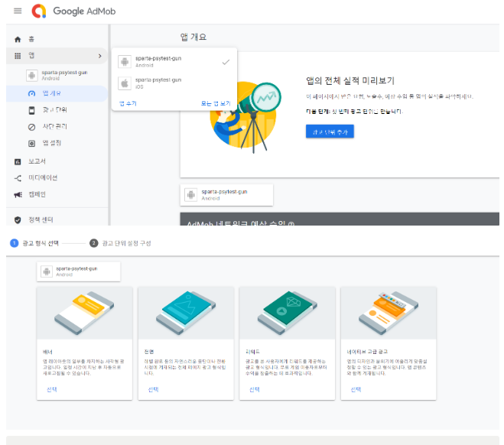The width and height of the screenshot is (504, 445).
Task: Open the 앱 grid icon in the sidebar
Action: (18, 56)
